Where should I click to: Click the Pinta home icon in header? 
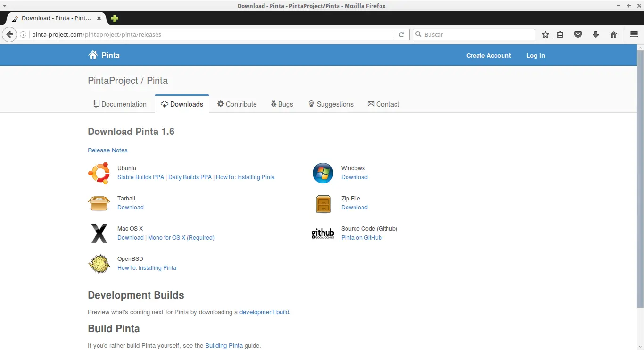pyautogui.click(x=93, y=55)
